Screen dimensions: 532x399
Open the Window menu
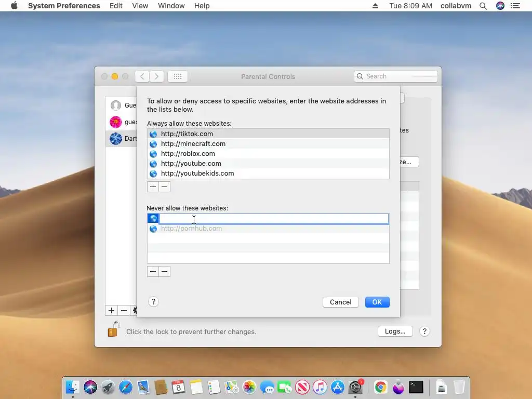[x=171, y=6]
